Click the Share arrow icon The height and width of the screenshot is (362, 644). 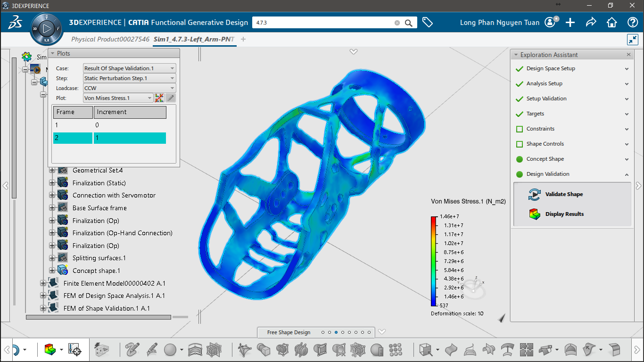591,22
